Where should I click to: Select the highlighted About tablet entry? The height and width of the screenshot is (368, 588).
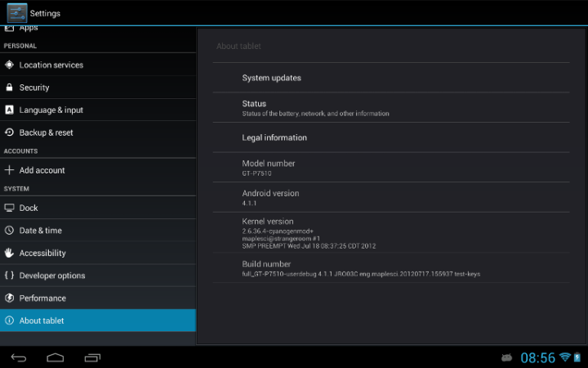(x=98, y=321)
